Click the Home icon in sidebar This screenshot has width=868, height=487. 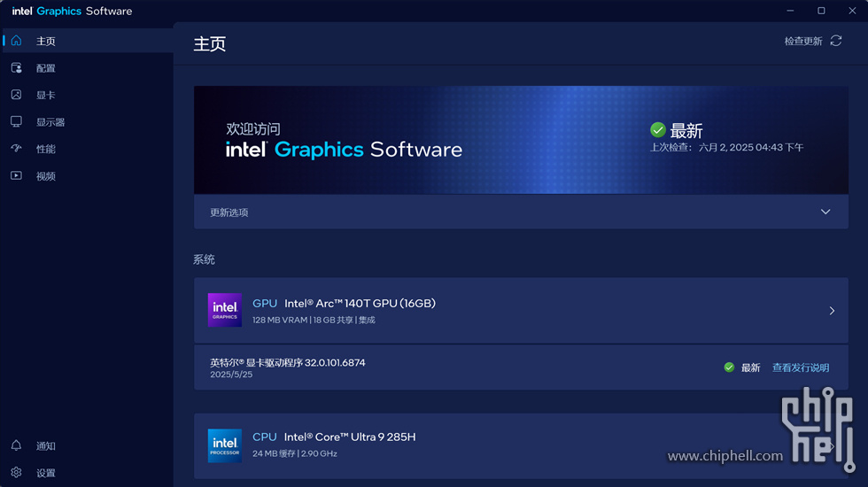[x=16, y=41]
